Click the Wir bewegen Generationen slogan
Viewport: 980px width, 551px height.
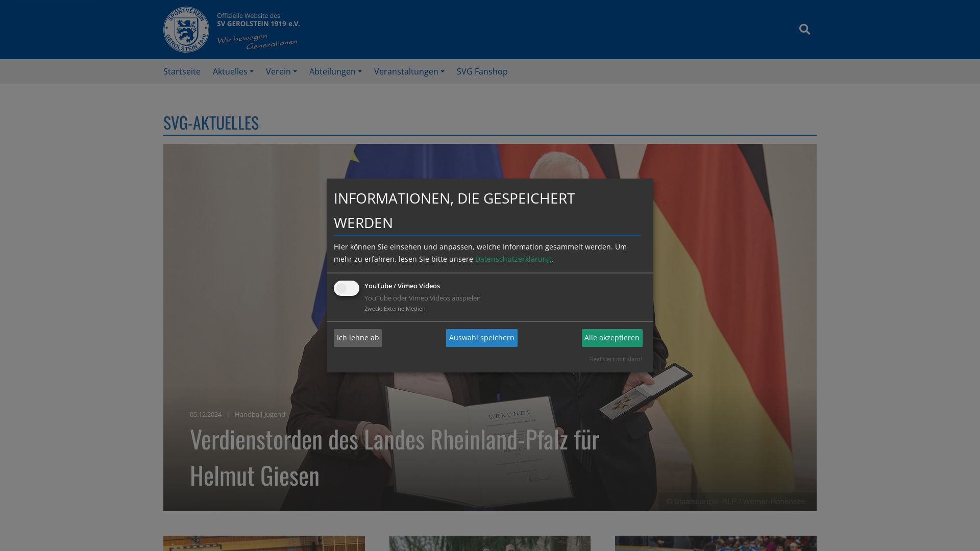tap(257, 41)
